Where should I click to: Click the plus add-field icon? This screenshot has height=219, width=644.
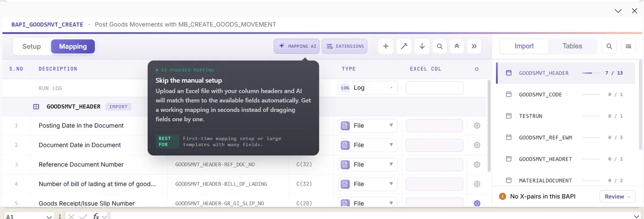(x=386, y=46)
